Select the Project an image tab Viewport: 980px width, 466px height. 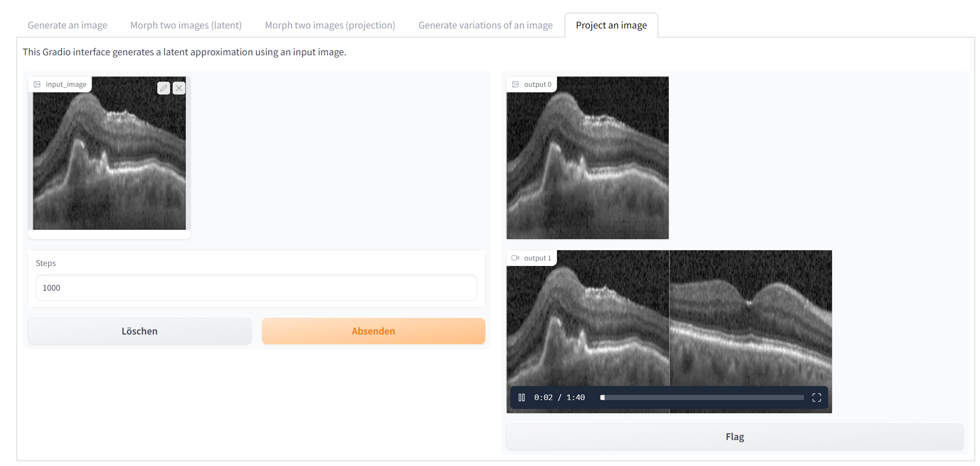(611, 25)
